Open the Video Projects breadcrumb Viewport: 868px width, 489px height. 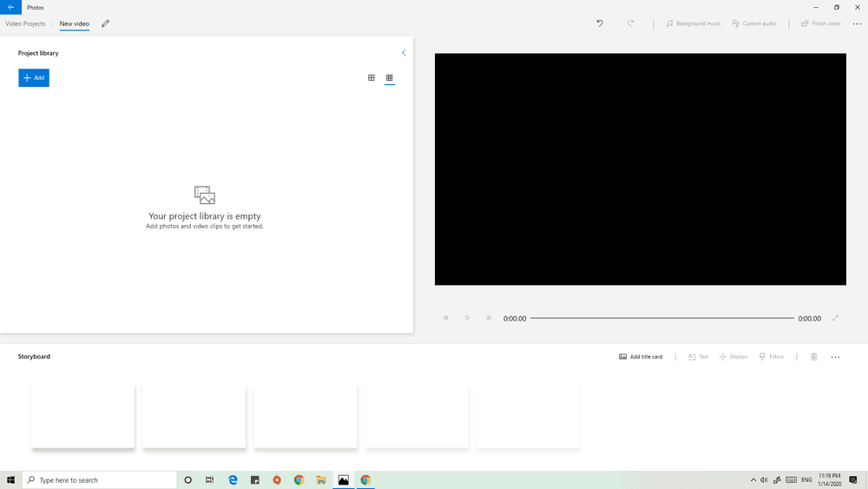(x=25, y=23)
